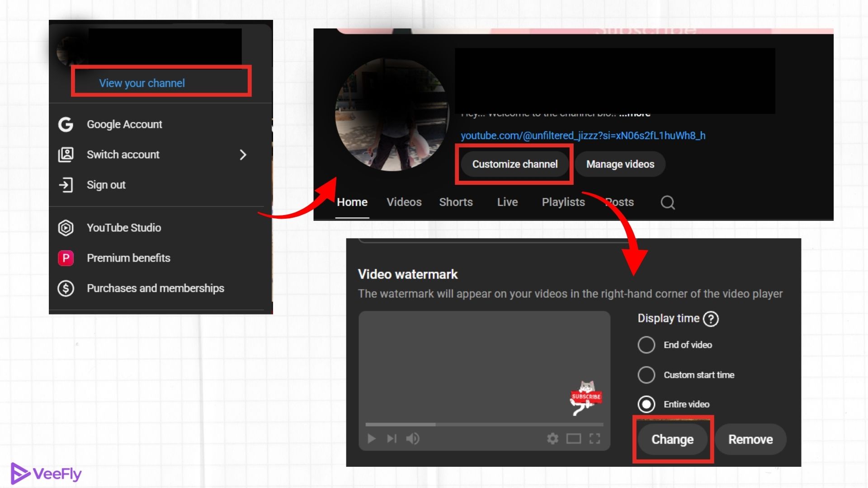Click the Customize channel button
Screen dimensions: 868x488
coord(514,164)
